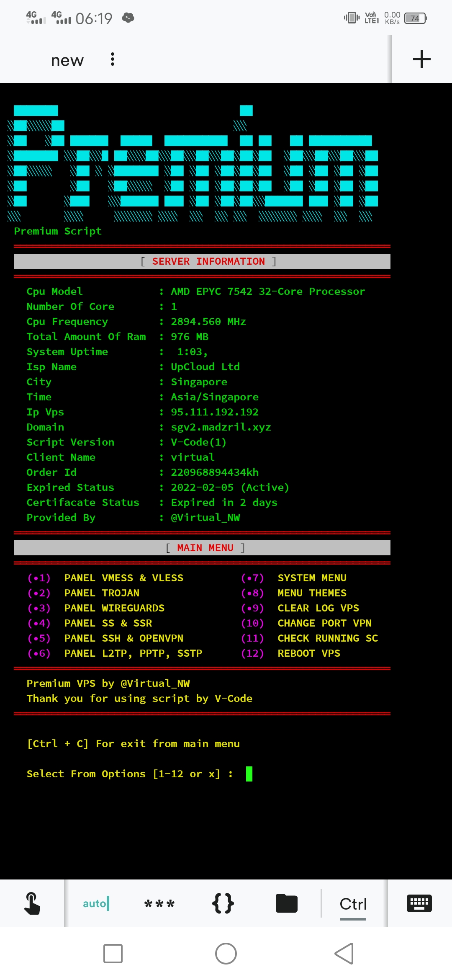Tap the green cursor at the Select prompt
The width and height of the screenshot is (452, 980).
point(249,774)
